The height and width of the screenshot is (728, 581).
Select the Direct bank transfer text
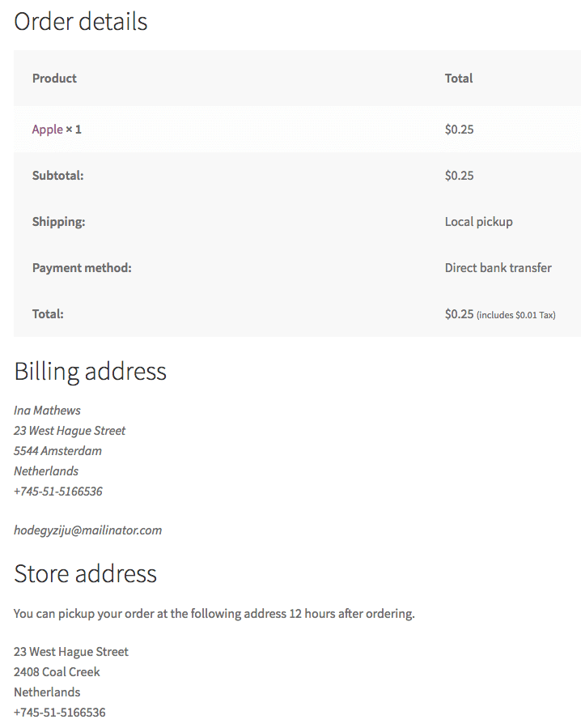(x=498, y=268)
